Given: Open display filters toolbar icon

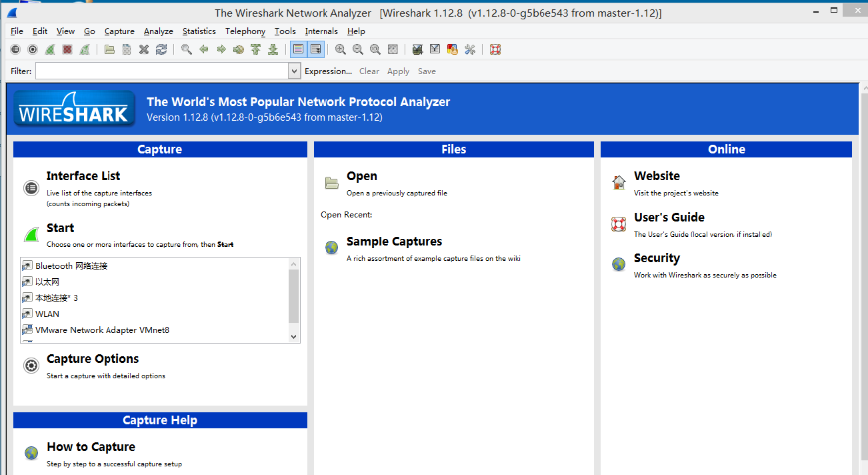Looking at the screenshot, I should point(435,49).
